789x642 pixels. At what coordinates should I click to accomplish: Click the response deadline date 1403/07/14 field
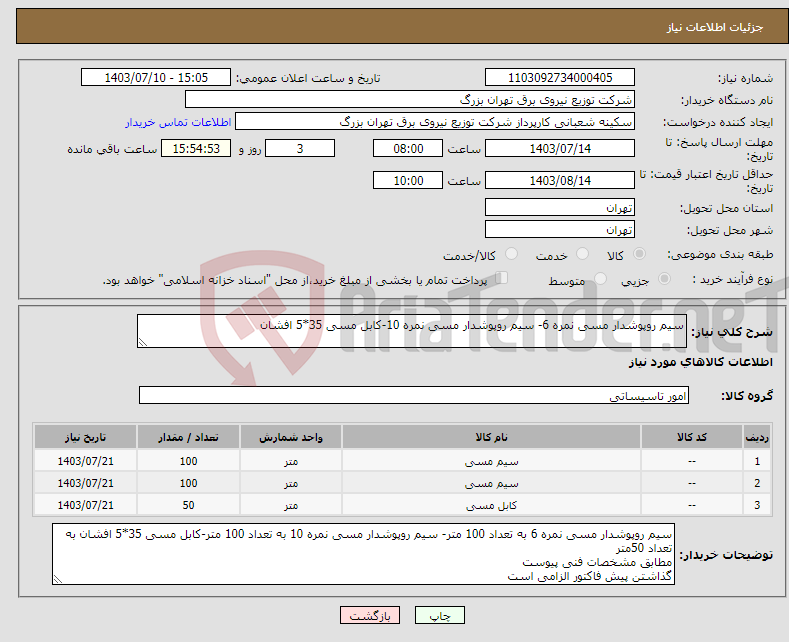(560, 148)
